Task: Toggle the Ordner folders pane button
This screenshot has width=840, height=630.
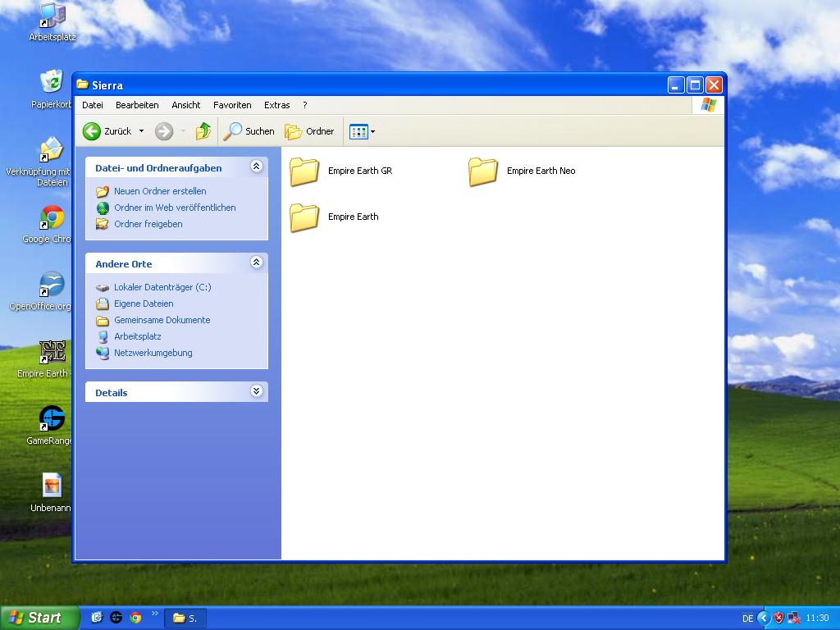Action: (309, 131)
